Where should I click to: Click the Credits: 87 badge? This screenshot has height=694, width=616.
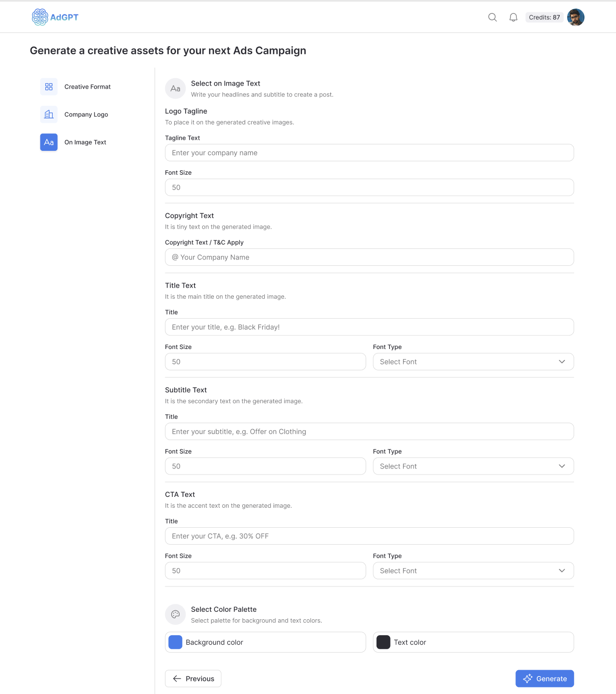[x=544, y=17]
